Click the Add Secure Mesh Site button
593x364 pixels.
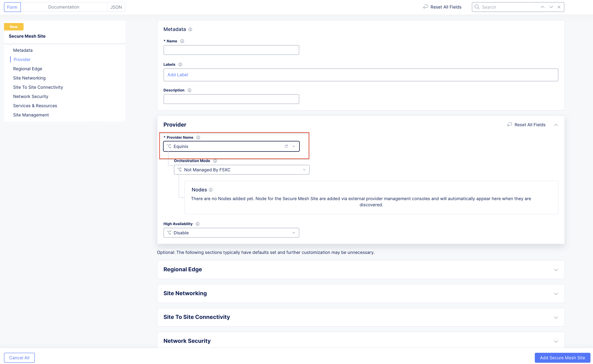[562, 358]
